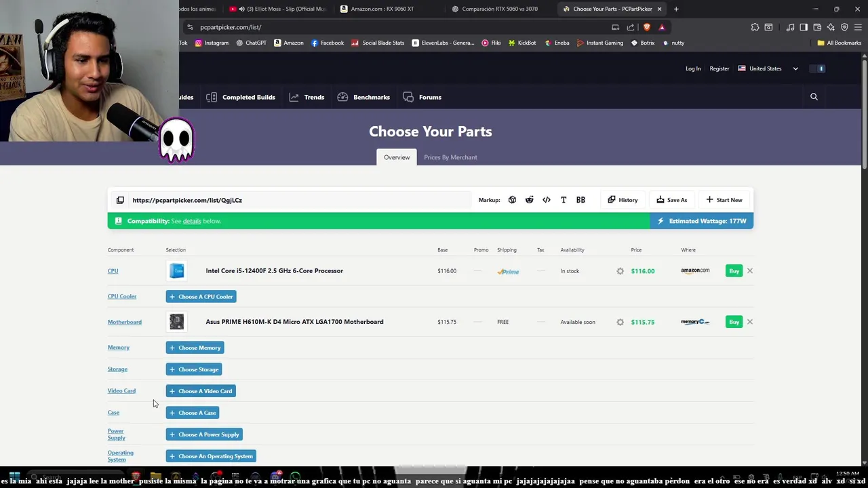Select plain text markup icon

pyautogui.click(x=564, y=200)
